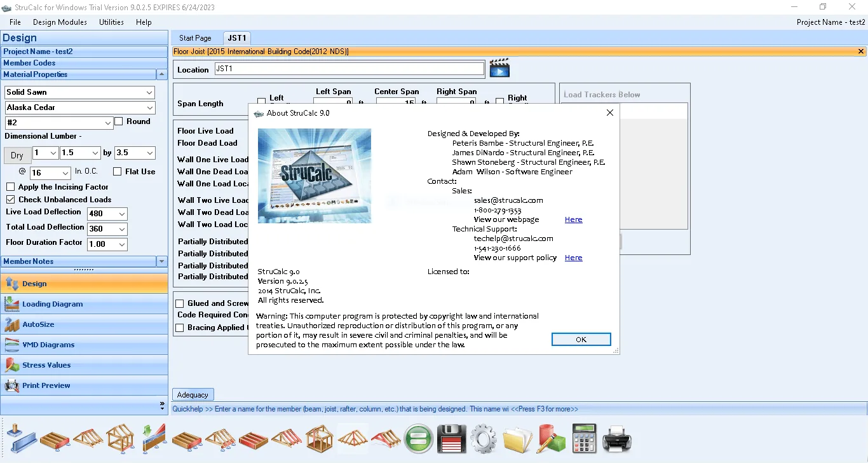The image size is (868, 463).
Task: Select the JST1 tab
Action: pos(237,38)
